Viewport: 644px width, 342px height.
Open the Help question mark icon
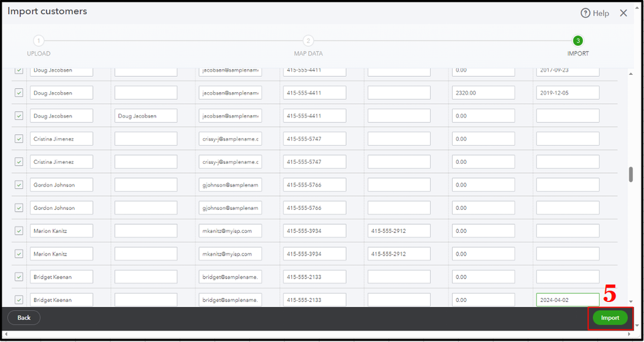(585, 13)
